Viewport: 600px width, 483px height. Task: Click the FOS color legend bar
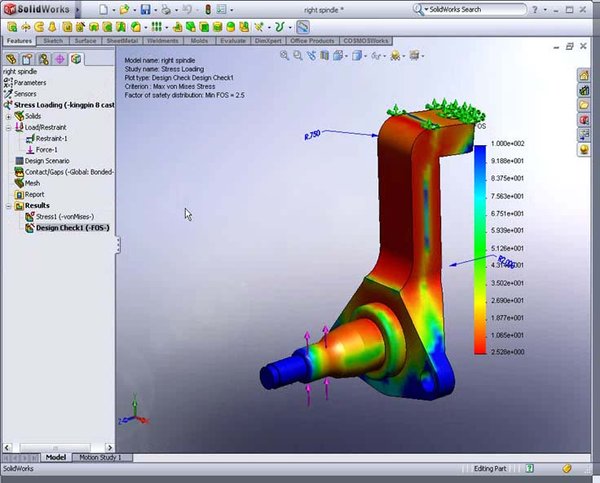(x=480, y=250)
